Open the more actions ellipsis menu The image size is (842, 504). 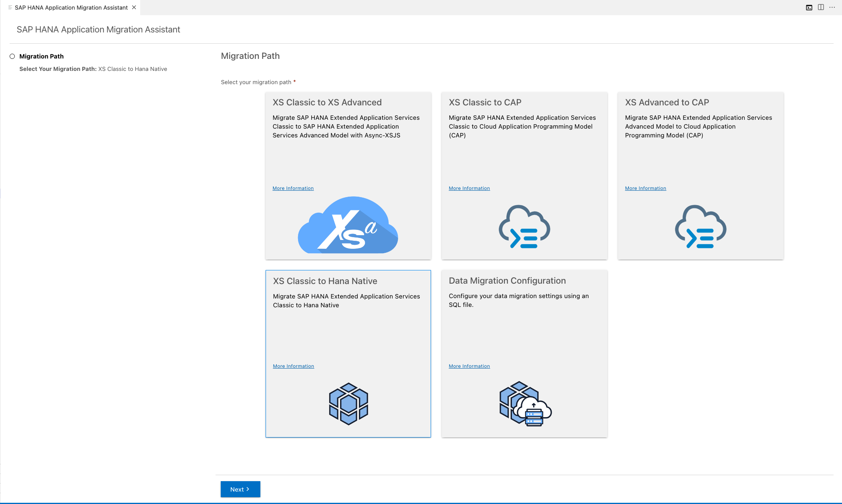point(832,7)
